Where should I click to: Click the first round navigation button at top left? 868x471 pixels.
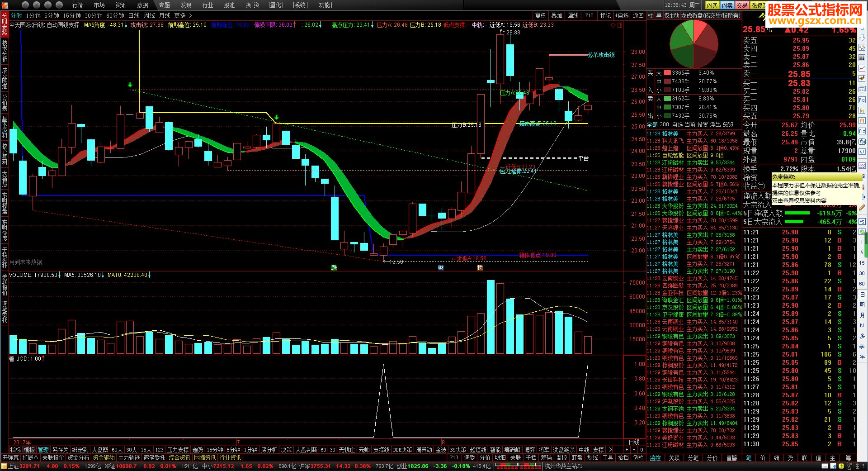[25, 5]
